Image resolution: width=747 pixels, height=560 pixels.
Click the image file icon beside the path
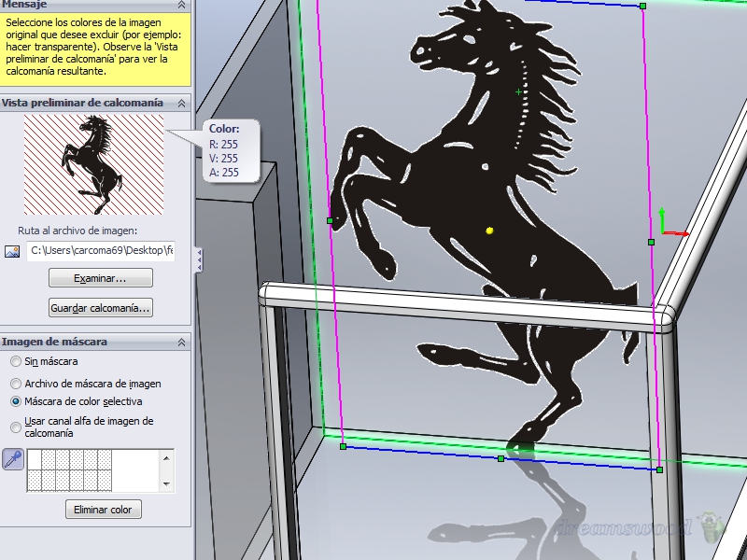point(12,251)
